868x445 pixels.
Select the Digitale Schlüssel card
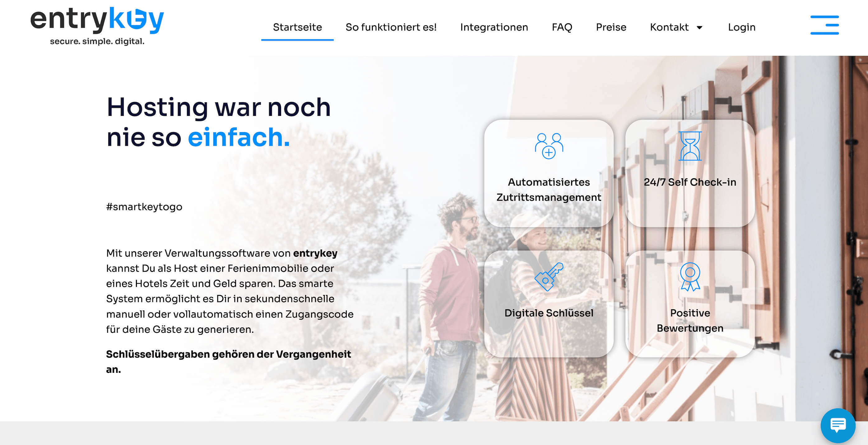(549, 304)
